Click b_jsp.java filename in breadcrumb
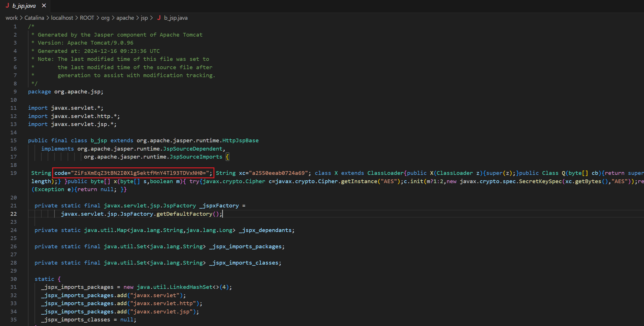 pyautogui.click(x=176, y=18)
